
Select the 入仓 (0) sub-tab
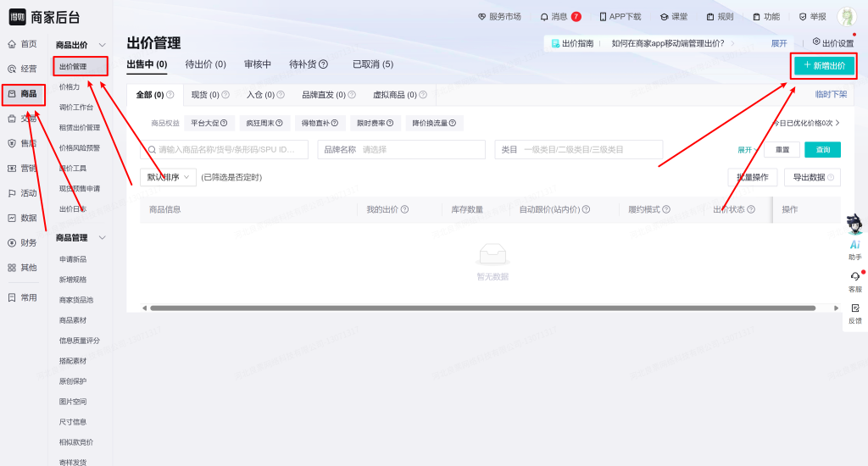[265, 95]
